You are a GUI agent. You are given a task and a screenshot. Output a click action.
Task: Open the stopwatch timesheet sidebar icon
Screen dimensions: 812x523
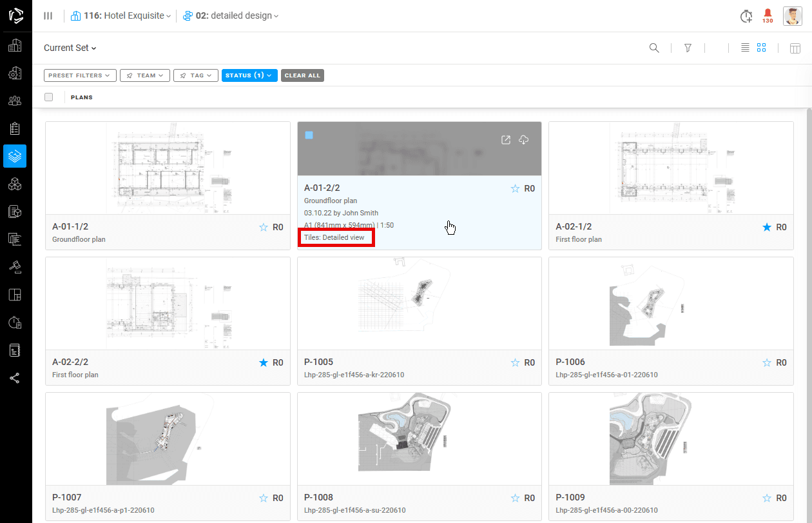tap(15, 322)
